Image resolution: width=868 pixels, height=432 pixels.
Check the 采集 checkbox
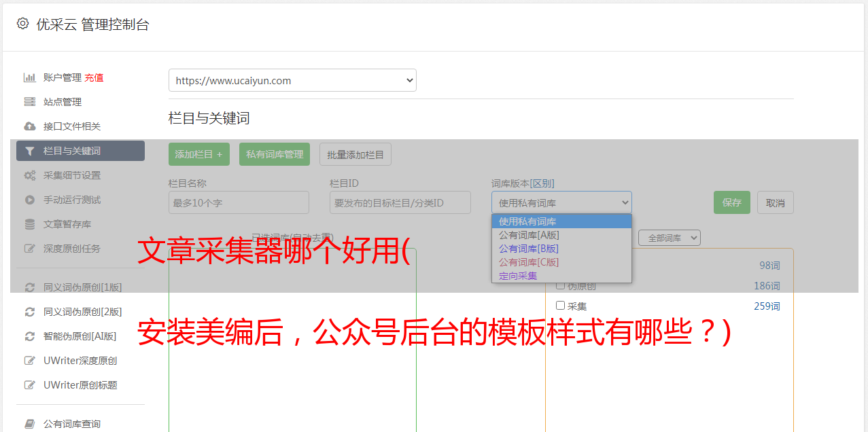click(x=561, y=306)
